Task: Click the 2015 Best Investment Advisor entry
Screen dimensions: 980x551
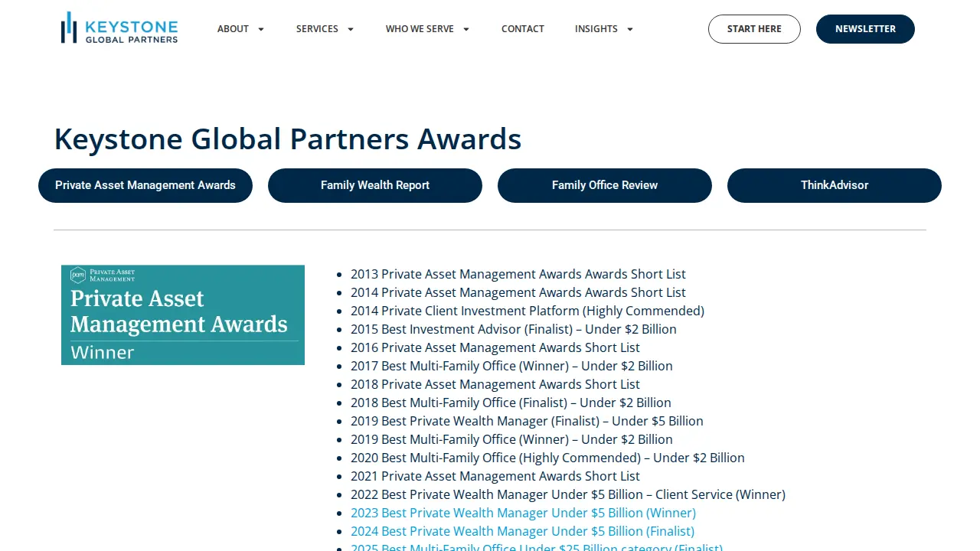Action: coord(514,329)
